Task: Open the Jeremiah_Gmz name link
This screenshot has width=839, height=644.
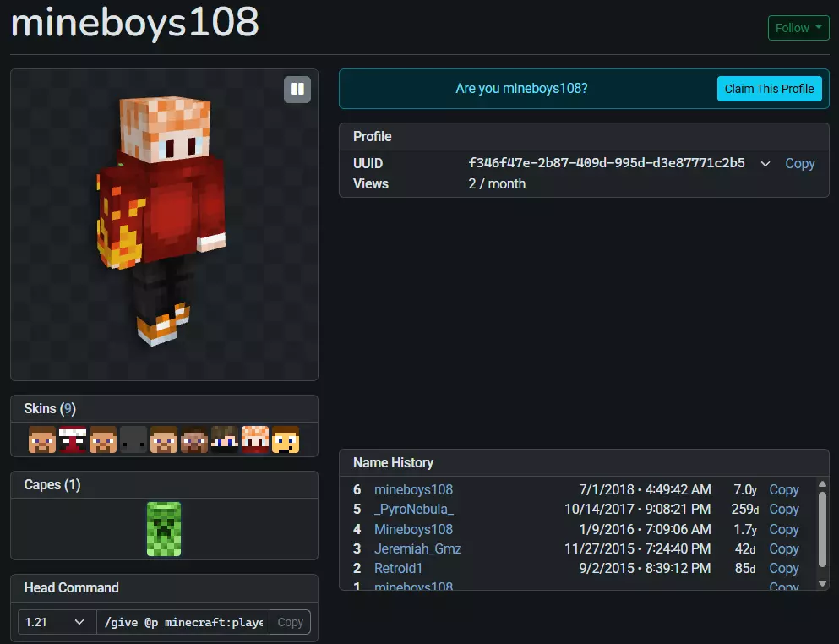Action: (x=417, y=548)
